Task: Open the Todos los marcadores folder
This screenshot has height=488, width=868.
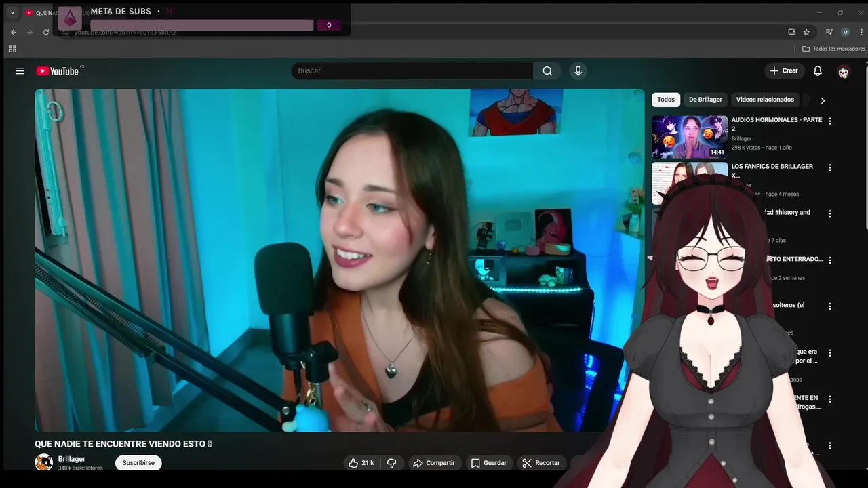Action: click(833, 49)
